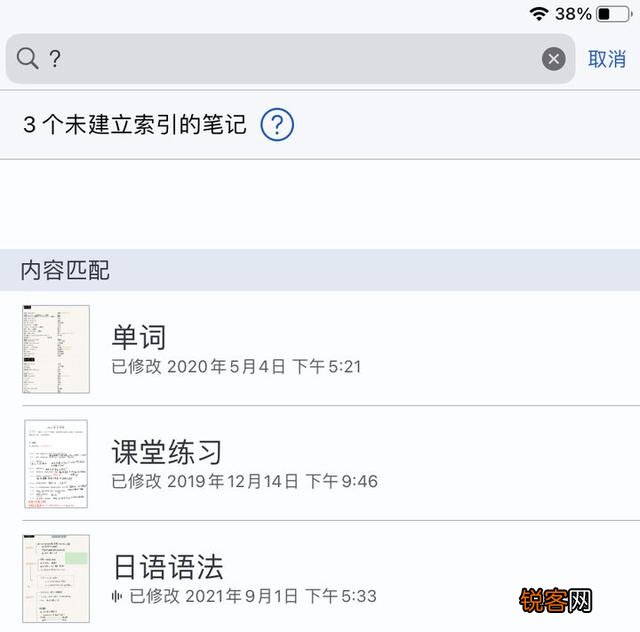Tap audio recording icon on 日语语法 row
This screenshot has height=632, width=640.
(x=117, y=596)
